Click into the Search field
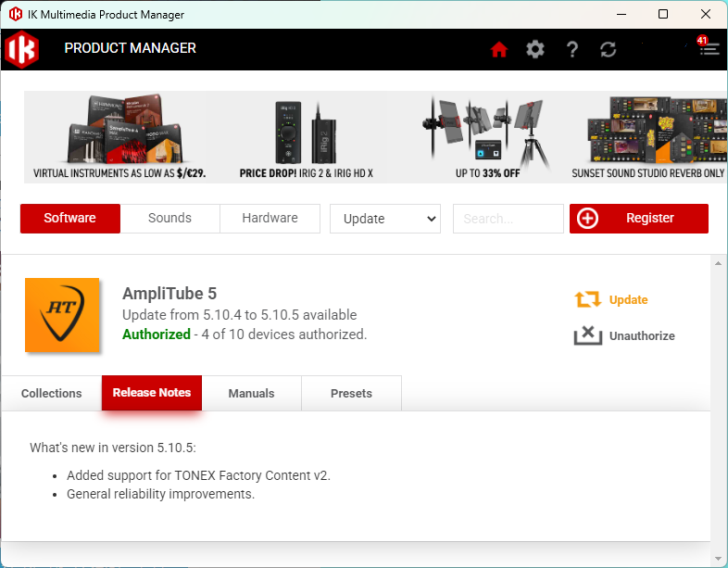The width and height of the screenshot is (728, 568). (x=508, y=219)
